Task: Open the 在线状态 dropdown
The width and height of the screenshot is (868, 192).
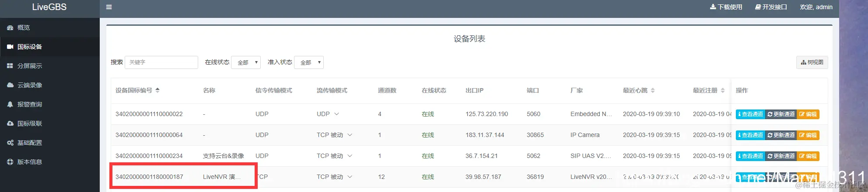Action: click(x=246, y=62)
